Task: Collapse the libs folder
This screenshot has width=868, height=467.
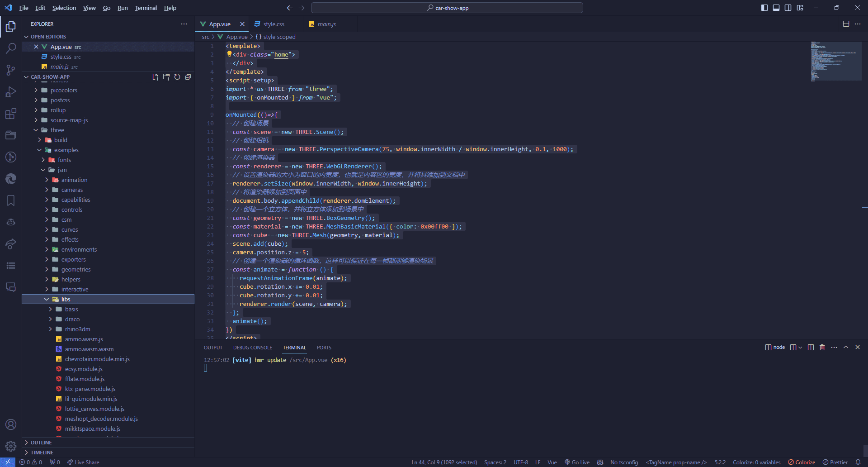Action: (x=47, y=299)
